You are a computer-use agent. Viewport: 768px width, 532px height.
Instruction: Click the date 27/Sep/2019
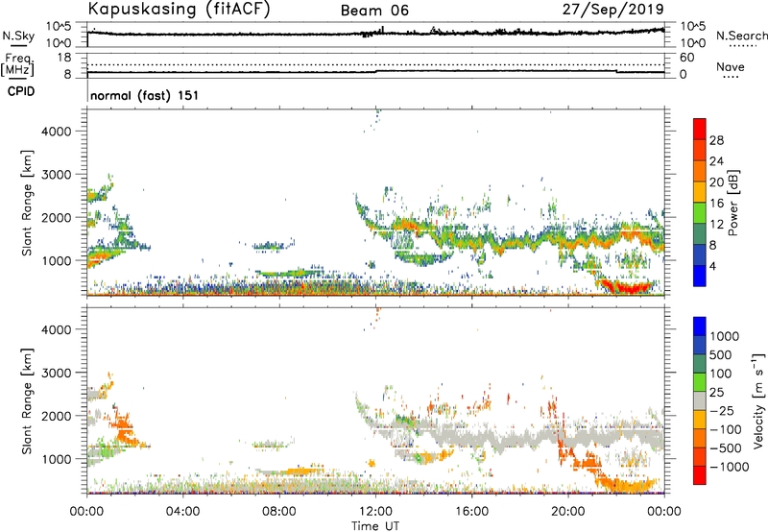point(612,10)
